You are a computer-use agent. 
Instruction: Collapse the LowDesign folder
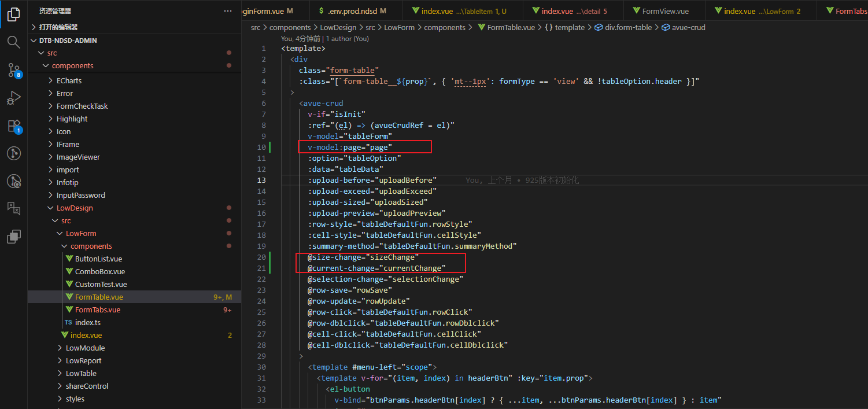74,208
